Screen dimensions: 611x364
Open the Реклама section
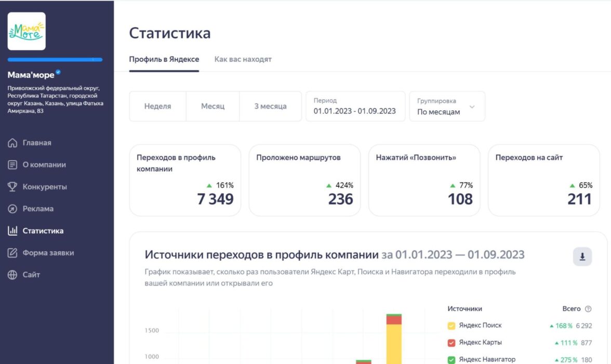(x=38, y=209)
